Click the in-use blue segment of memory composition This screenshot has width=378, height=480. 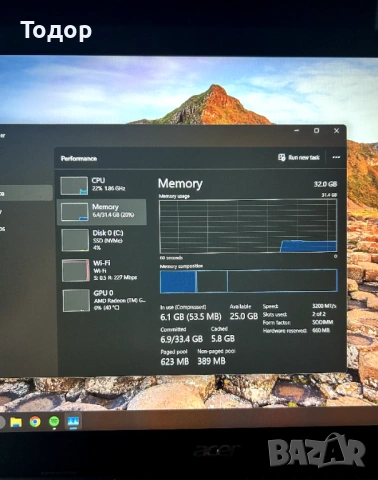click(178, 282)
